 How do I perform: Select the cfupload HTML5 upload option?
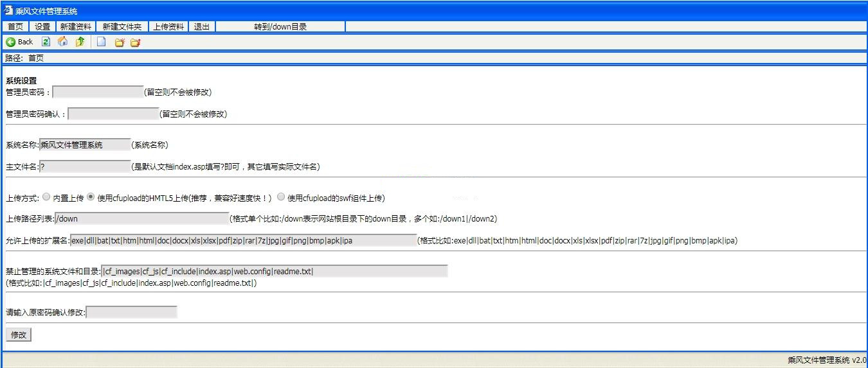point(91,197)
